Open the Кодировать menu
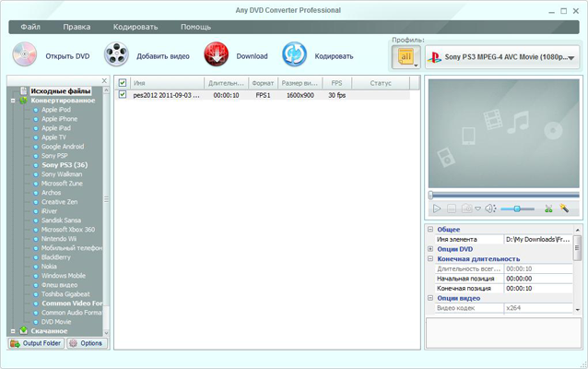The width and height of the screenshot is (588, 369). [x=135, y=27]
